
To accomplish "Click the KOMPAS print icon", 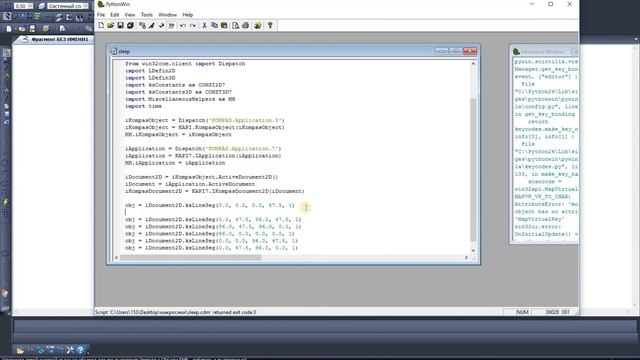I will pyautogui.click(x=46, y=29).
